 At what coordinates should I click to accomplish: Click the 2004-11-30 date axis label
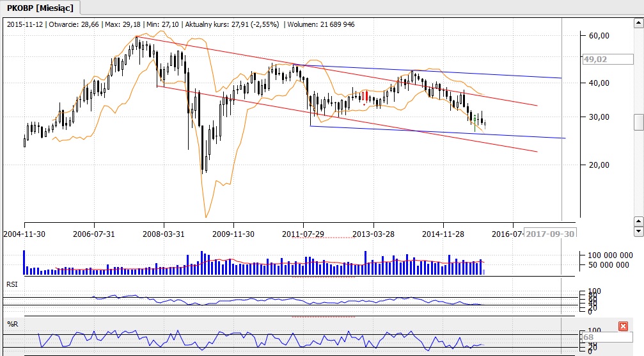[24, 234]
